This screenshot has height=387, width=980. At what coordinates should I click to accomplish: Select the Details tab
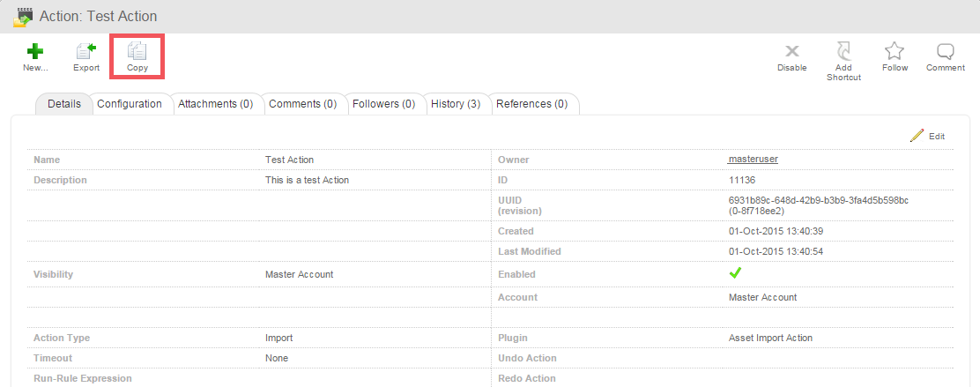click(64, 104)
